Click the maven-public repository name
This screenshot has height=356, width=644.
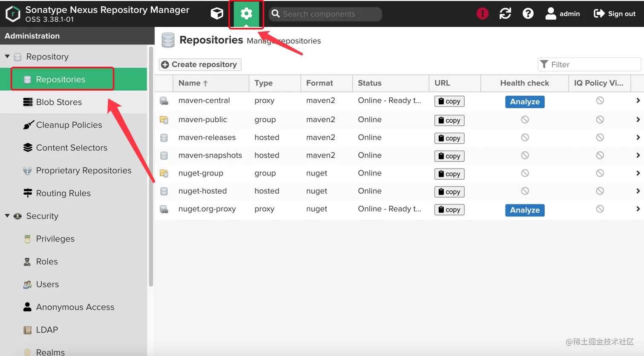coord(203,120)
